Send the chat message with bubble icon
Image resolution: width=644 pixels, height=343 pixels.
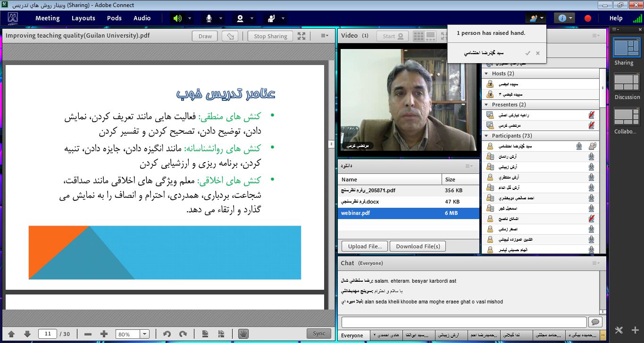[596, 322]
